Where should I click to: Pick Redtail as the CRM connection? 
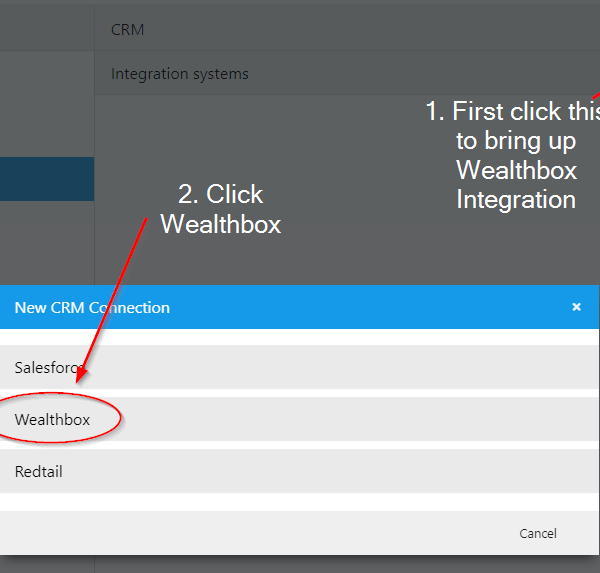[39, 471]
